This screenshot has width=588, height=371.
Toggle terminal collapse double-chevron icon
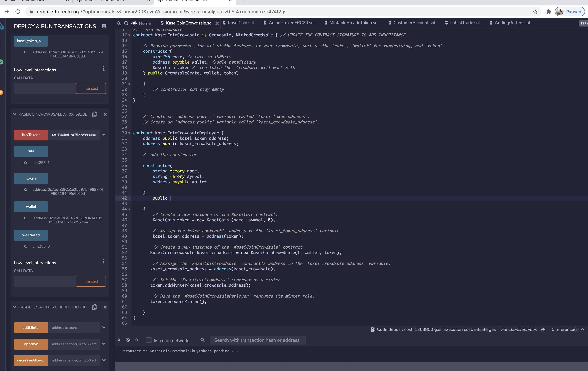tap(119, 340)
